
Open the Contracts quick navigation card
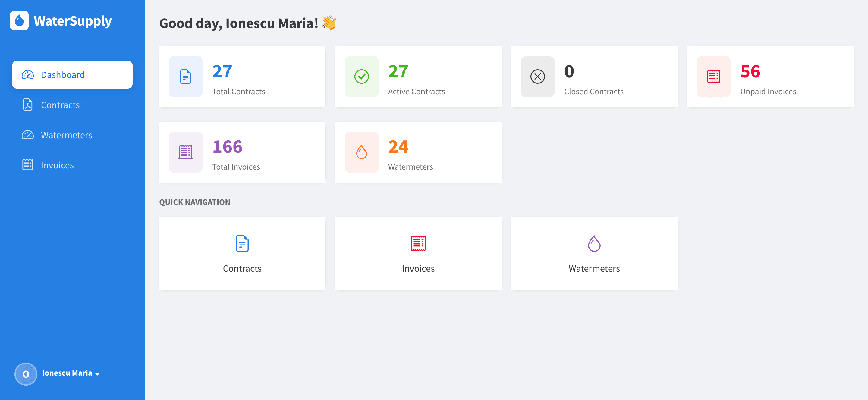click(x=242, y=253)
